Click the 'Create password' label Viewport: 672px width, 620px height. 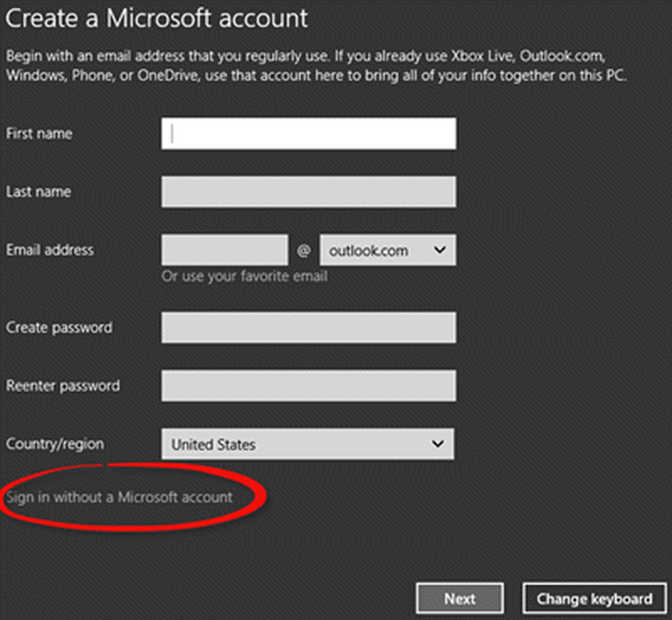click(59, 328)
